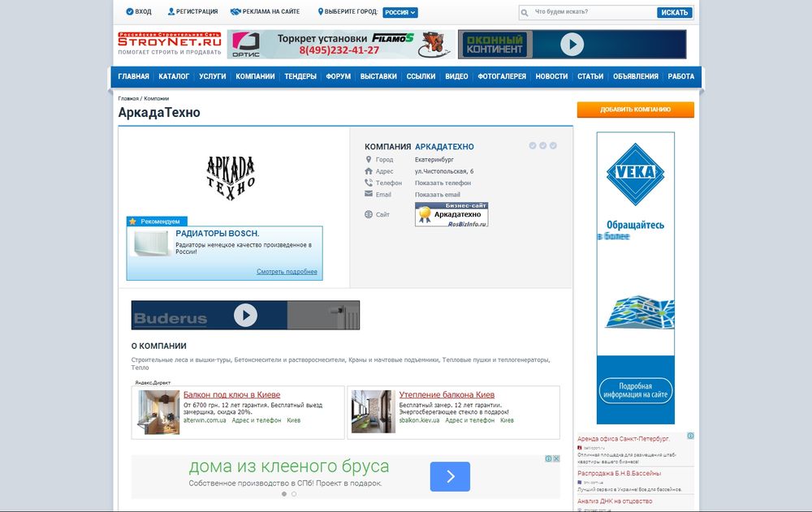Click the Аркада Техно company logo

point(231,177)
